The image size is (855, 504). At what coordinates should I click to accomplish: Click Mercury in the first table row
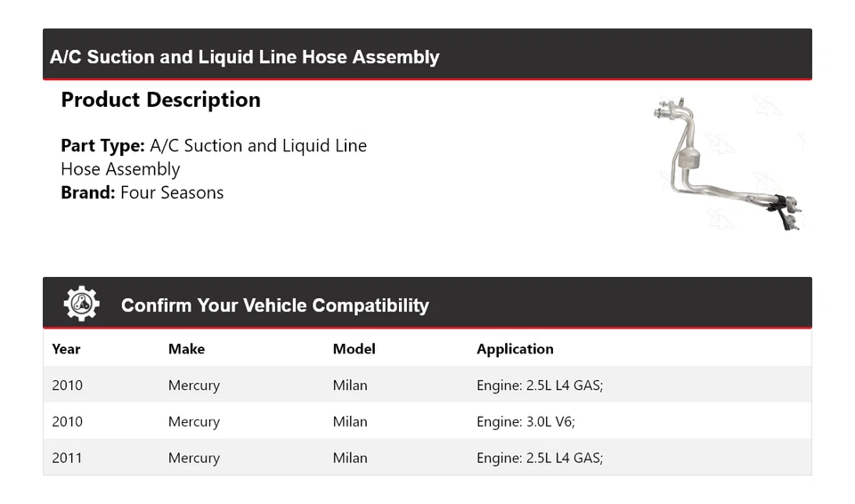click(193, 386)
